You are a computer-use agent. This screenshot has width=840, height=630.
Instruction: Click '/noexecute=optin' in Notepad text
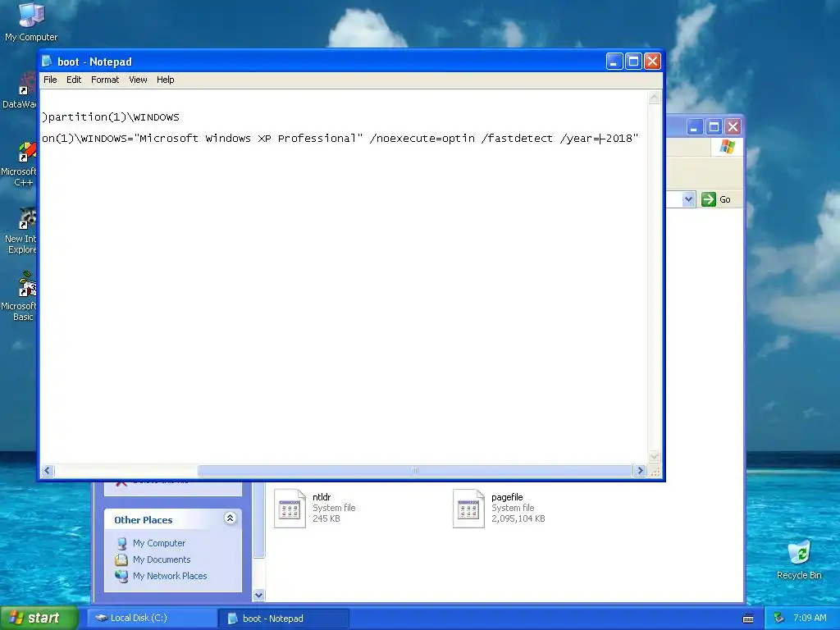422,138
